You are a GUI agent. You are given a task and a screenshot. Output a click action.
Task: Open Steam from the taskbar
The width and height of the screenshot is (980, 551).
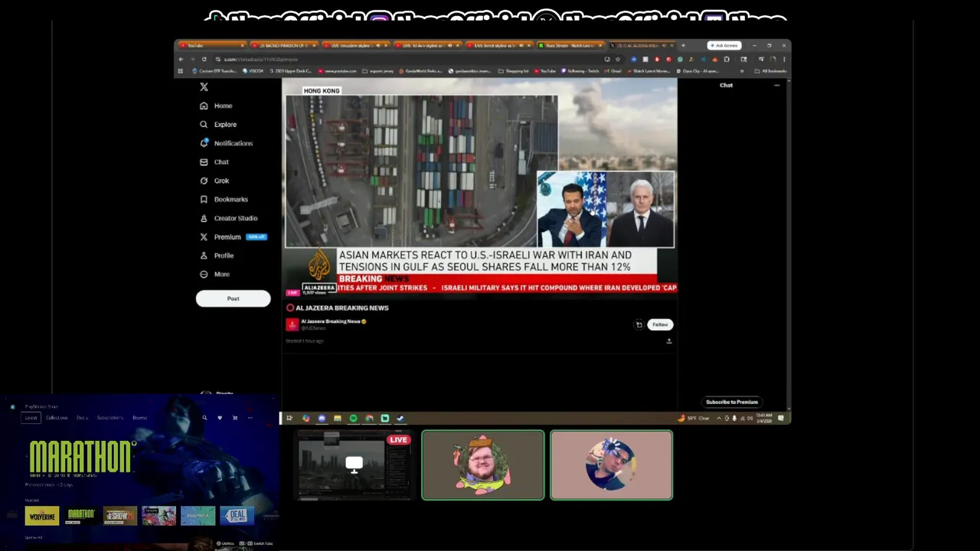click(400, 418)
